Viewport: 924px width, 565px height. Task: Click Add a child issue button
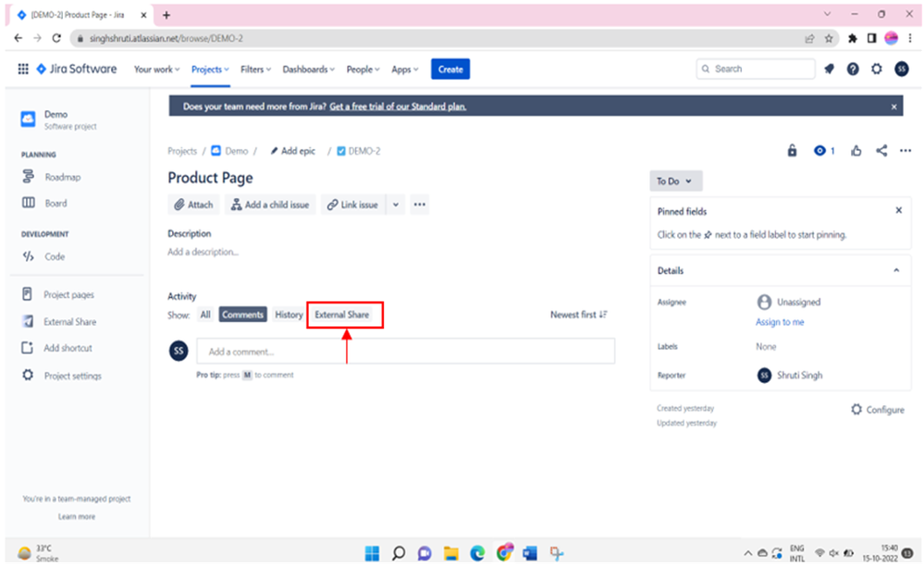tap(270, 204)
